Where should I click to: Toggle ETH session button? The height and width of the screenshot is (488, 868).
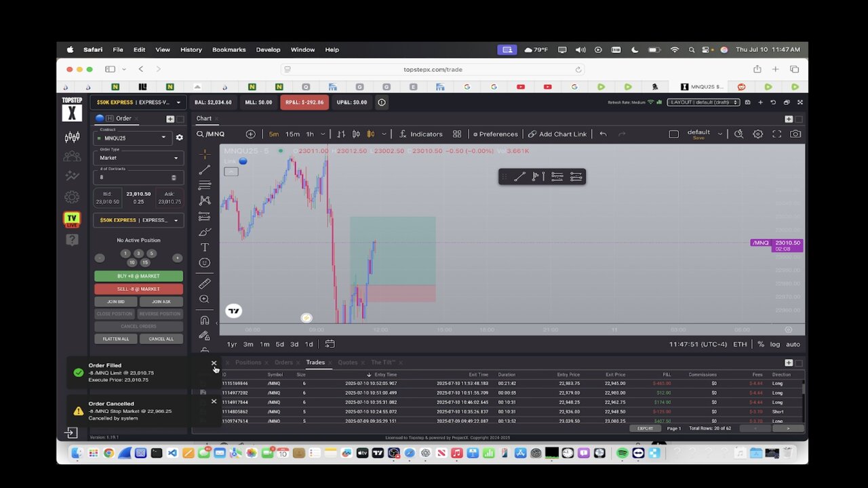[740, 344]
